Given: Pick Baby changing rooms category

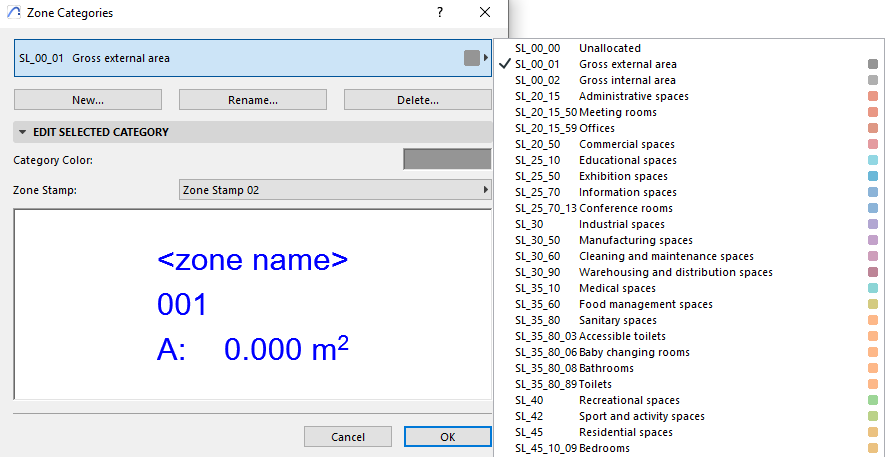Looking at the screenshot, I should point(689,352).
